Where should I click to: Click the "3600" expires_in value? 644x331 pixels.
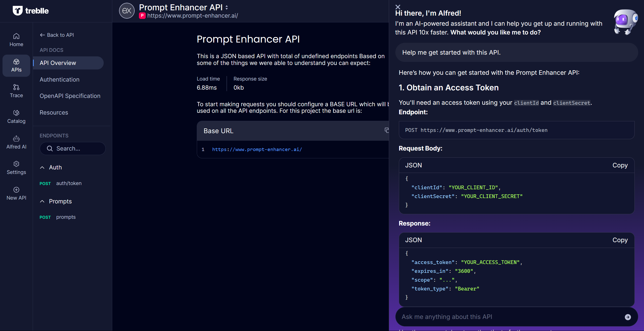pos(464,271)
